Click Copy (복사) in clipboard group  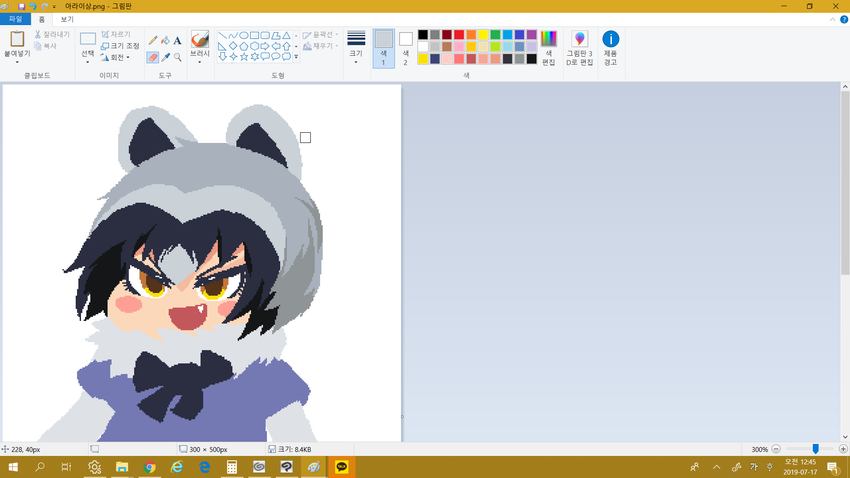tap(46, 46)
